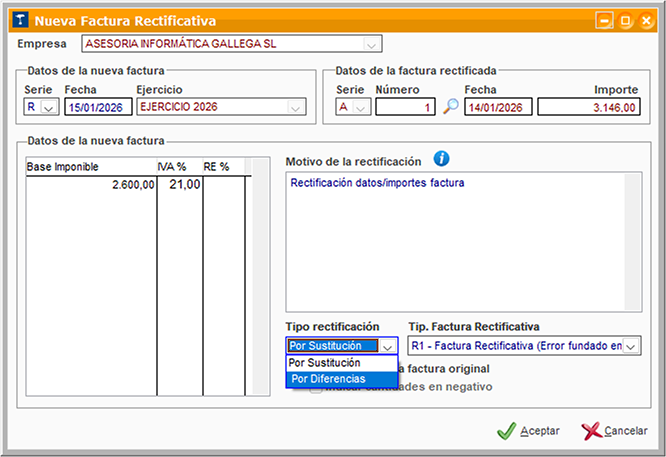
Task: Maximize the Nueva Factura Rectificativa window
Action: coord(625,20)
